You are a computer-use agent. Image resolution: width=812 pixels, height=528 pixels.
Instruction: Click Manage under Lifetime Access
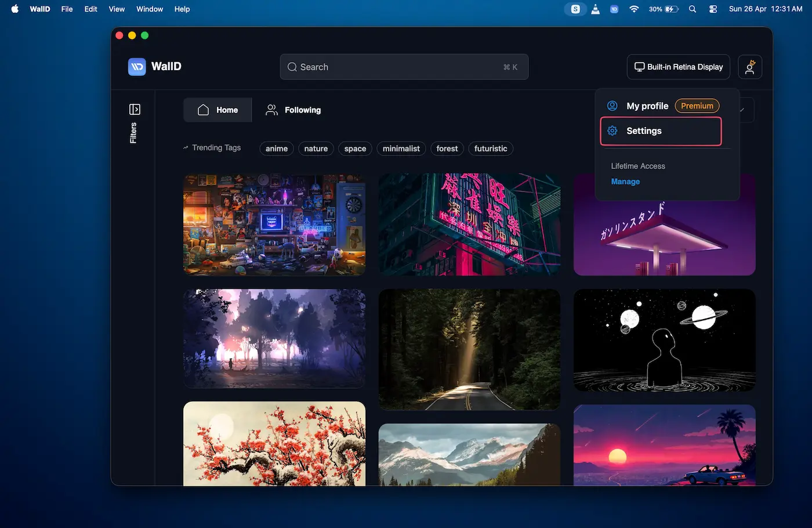point(625,182)
